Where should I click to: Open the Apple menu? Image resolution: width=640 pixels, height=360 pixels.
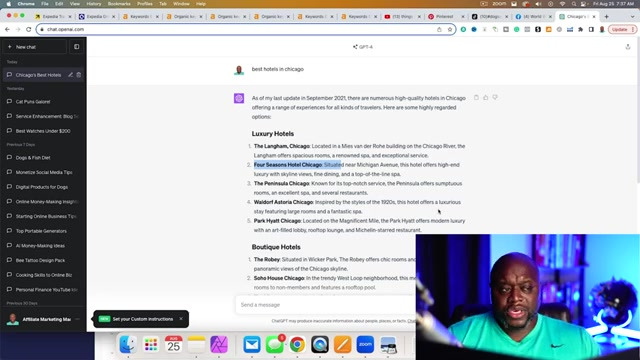9,4
